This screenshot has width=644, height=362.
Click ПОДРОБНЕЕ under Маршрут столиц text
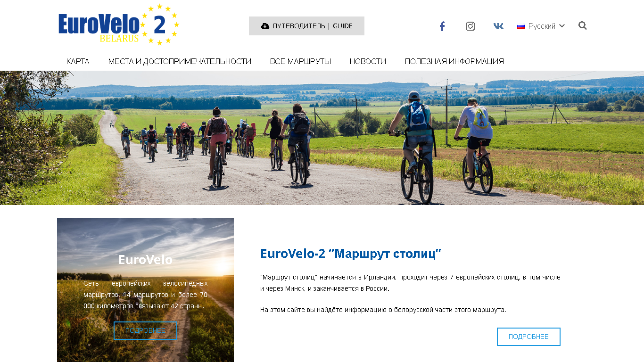tap(528, 337)
